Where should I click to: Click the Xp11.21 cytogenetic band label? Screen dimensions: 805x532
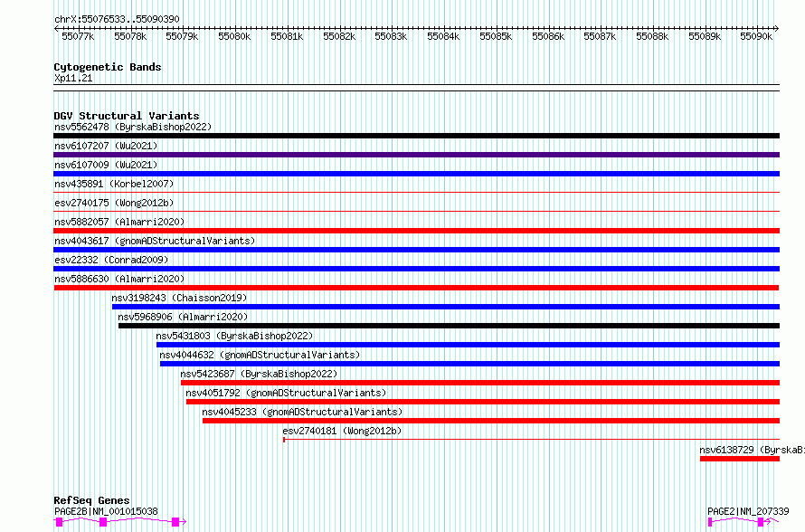point(73,78)
